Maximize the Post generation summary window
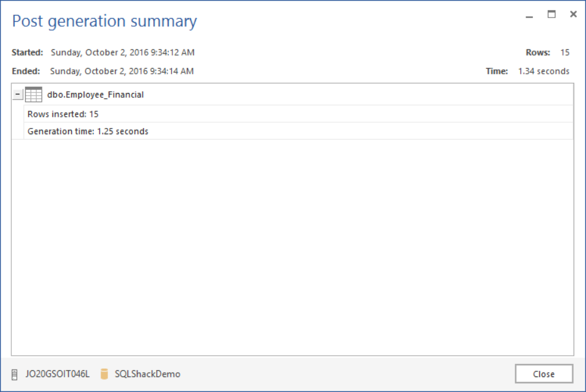The image size is (586, 392). coord(552,14)
